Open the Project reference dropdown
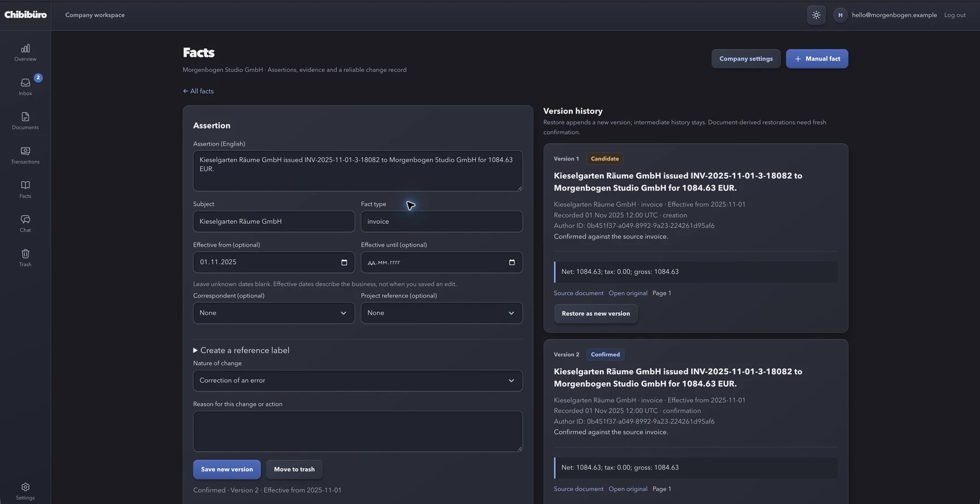This screenshot has width=980, height=504. pyautogui.click(x=442, y=313)
